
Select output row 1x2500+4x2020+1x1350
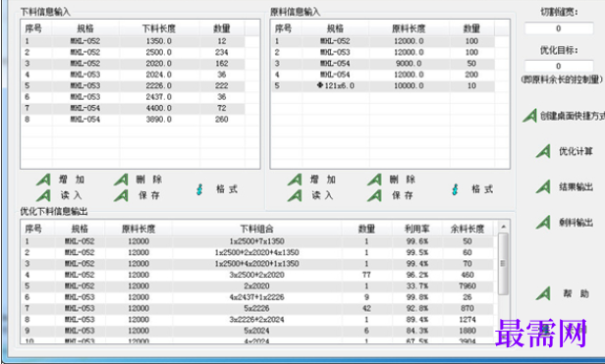tap(257, 264)
